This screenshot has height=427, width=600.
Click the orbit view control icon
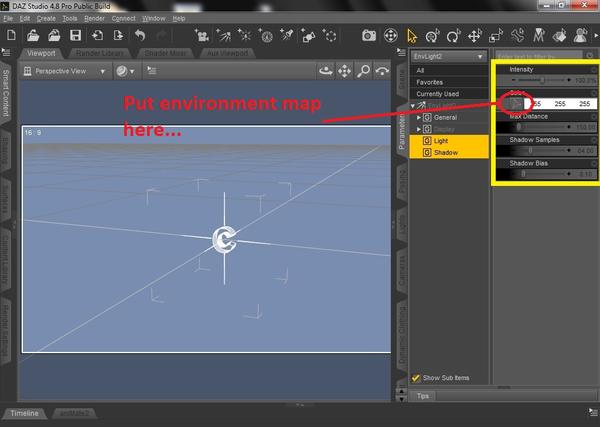(x=326, y=71)
